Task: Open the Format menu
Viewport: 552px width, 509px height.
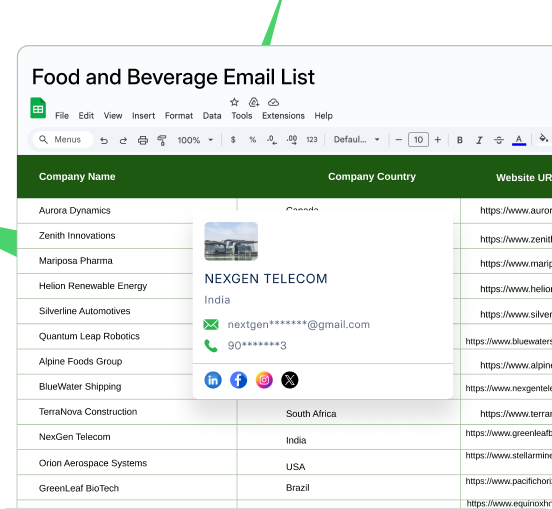Action: point(179,116)
